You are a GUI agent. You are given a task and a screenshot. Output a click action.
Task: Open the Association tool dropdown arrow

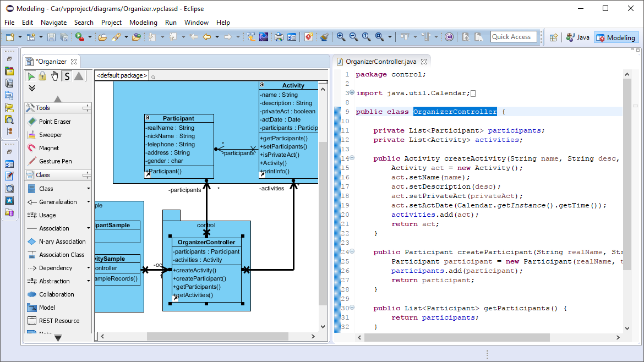88,228
